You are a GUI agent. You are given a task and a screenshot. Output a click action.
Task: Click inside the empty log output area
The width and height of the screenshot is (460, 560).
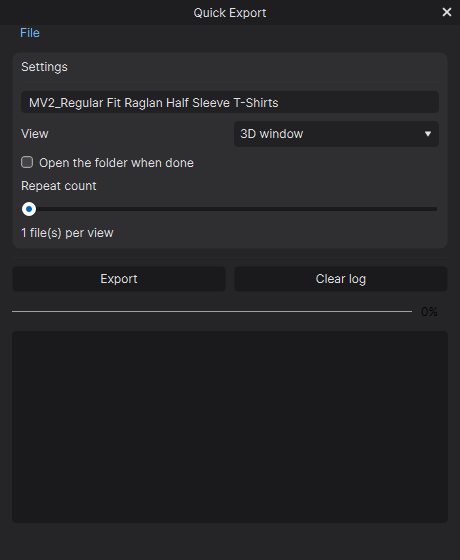(x=230, y=427)
